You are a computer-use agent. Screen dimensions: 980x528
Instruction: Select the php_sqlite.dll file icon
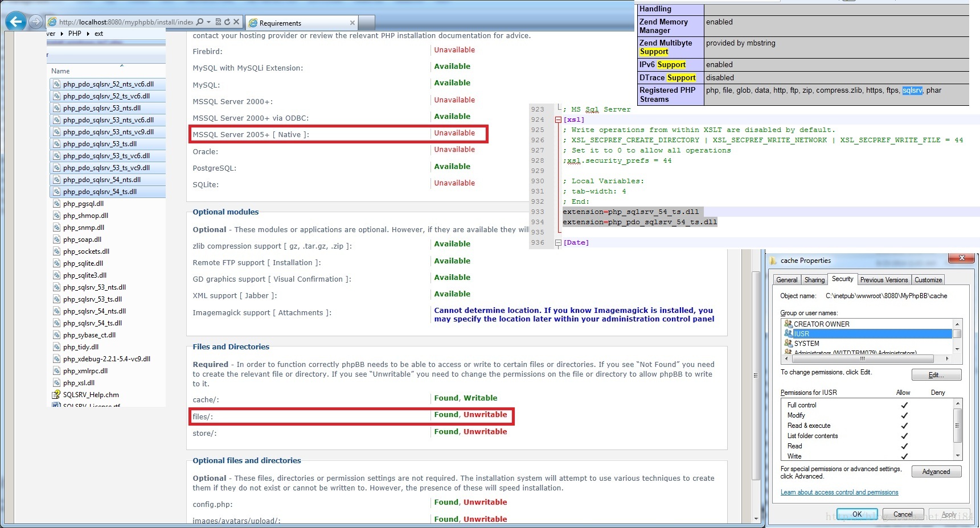click(56, 263)
